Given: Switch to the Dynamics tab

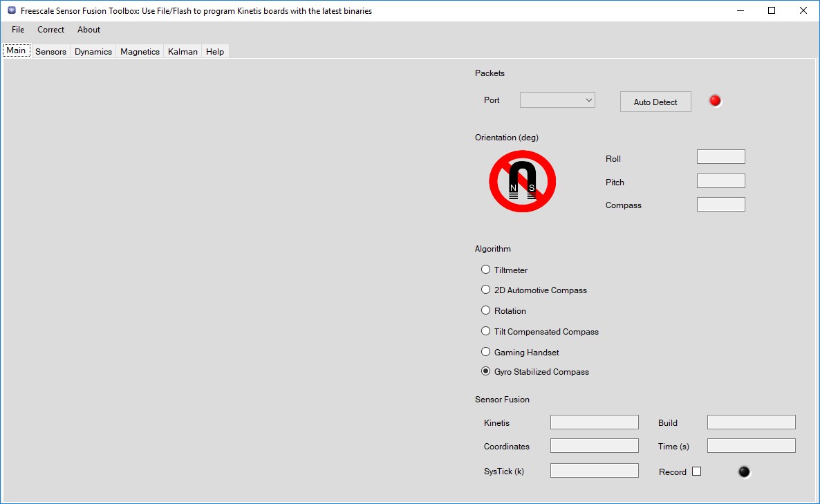Looking at the screenshot, I should click(x=93, y=51).
